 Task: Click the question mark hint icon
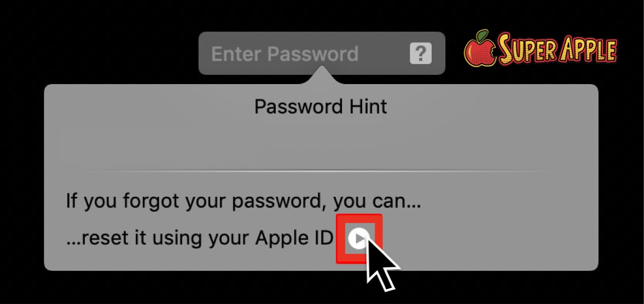point(421,54)
